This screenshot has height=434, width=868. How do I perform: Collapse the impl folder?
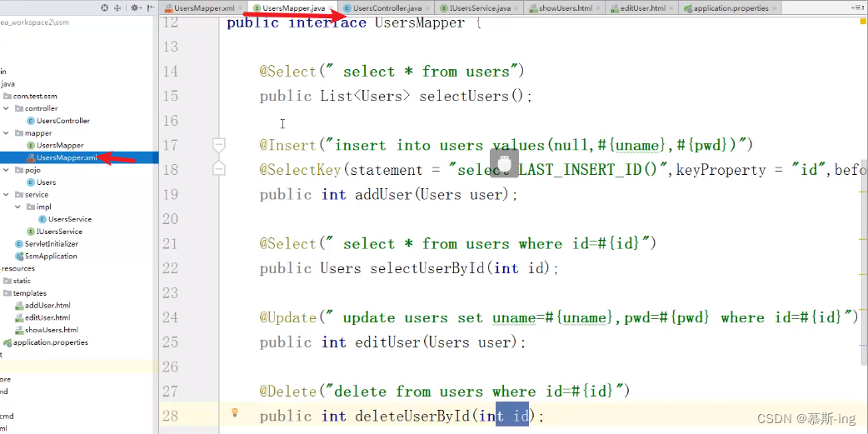pos(18,207)
